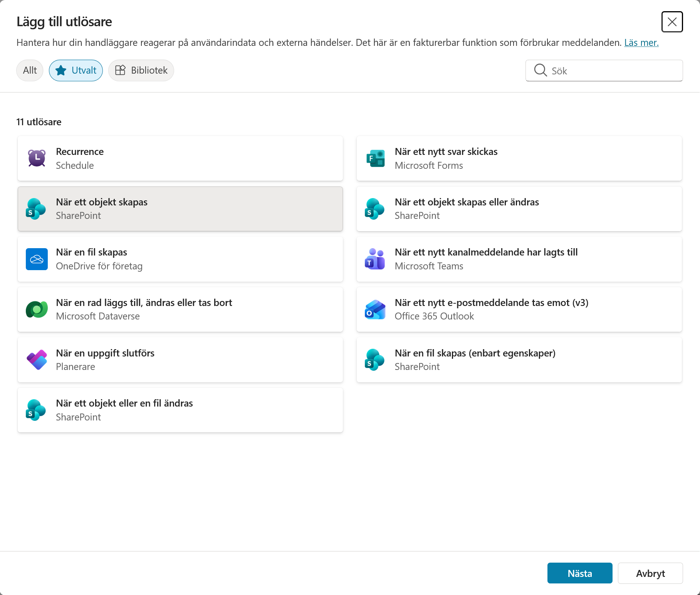
Task: Click the Microsoft Forms icon
Action: 375,158
